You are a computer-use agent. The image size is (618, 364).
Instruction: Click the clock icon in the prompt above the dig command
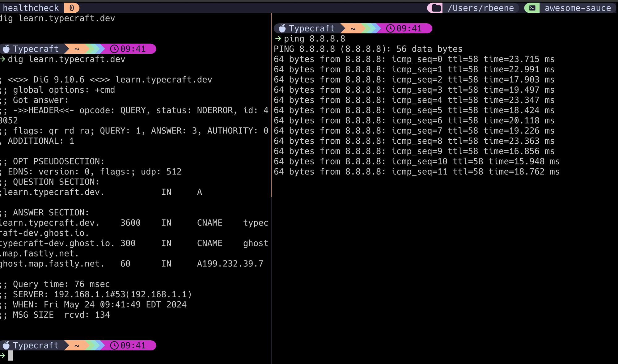click(114, 49)
